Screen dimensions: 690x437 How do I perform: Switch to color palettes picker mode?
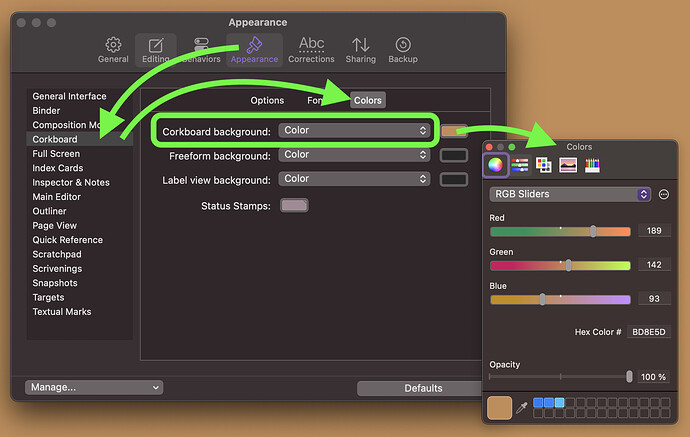coord(543,165)
